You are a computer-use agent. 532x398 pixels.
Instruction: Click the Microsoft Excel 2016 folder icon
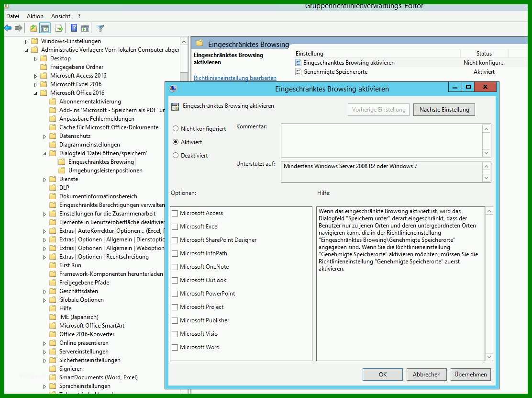(44, 84)
